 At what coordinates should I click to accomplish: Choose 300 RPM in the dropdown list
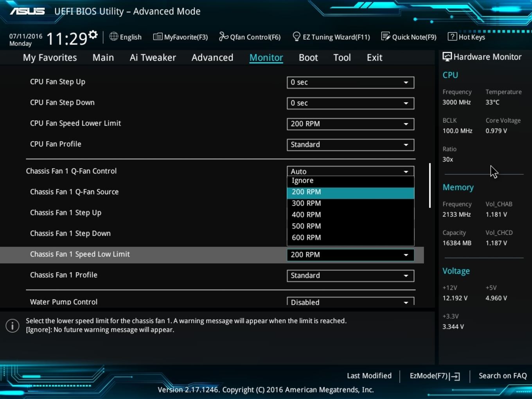[x=350, y=203]
